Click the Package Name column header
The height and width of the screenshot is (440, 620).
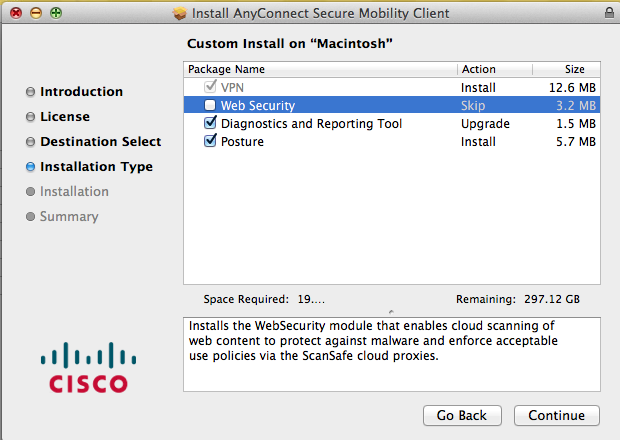pos(320,69)
